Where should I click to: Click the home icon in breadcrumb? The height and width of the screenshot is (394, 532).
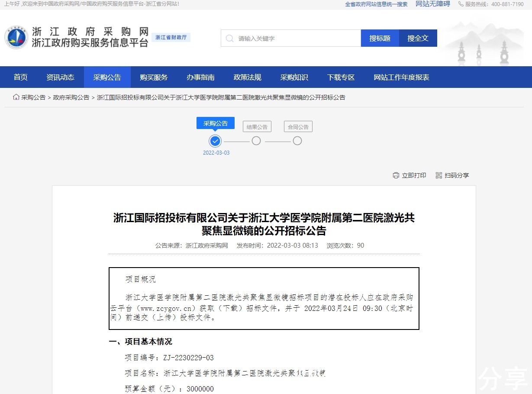pos(16,97)
